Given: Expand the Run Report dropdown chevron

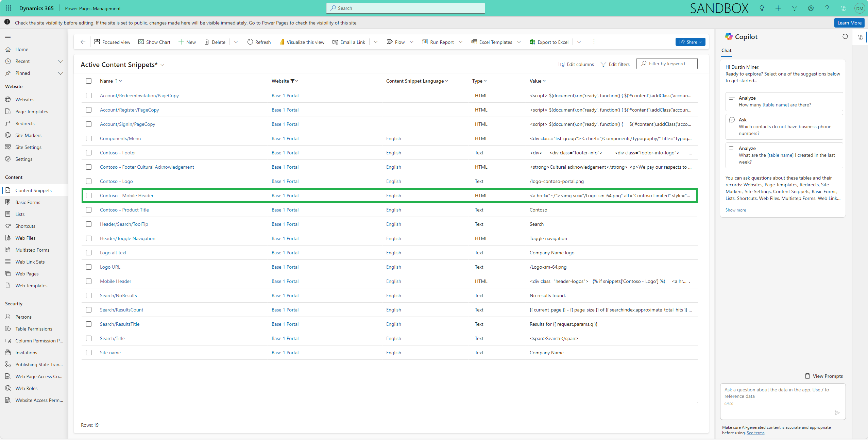Looking at the screenshot, I should pyautogui.click(x=461, y=42).
